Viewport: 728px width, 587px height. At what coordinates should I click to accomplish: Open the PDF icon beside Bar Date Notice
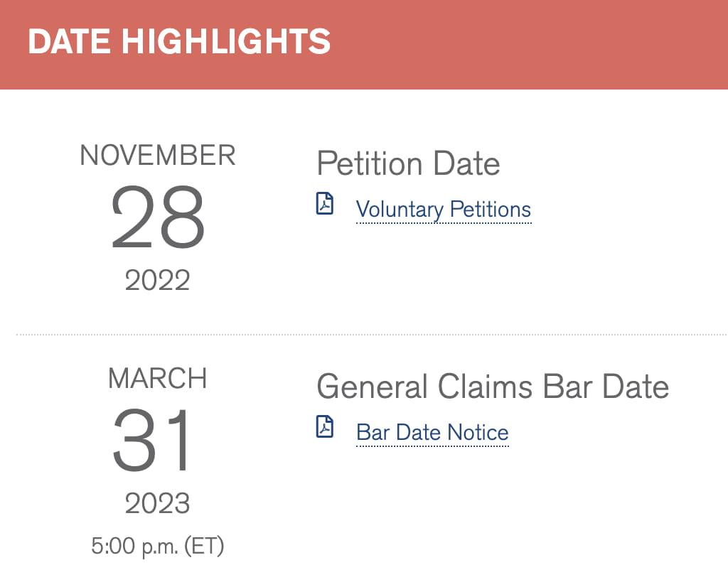coord(324,427)
